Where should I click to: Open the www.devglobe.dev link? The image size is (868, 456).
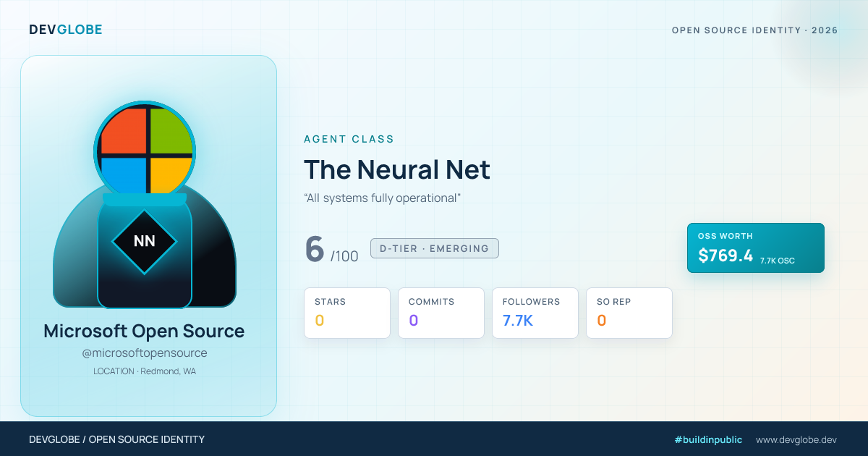click(796, 439)
